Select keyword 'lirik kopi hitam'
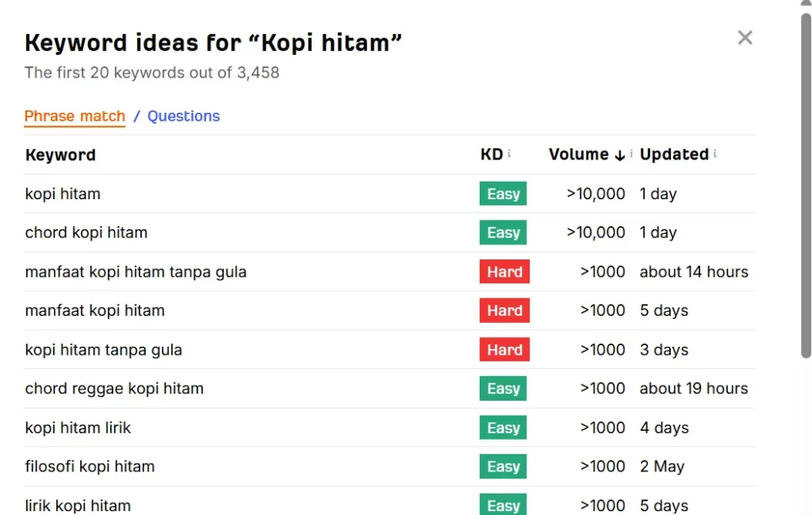Screen dimensions: 812x515 coord(78,505)
